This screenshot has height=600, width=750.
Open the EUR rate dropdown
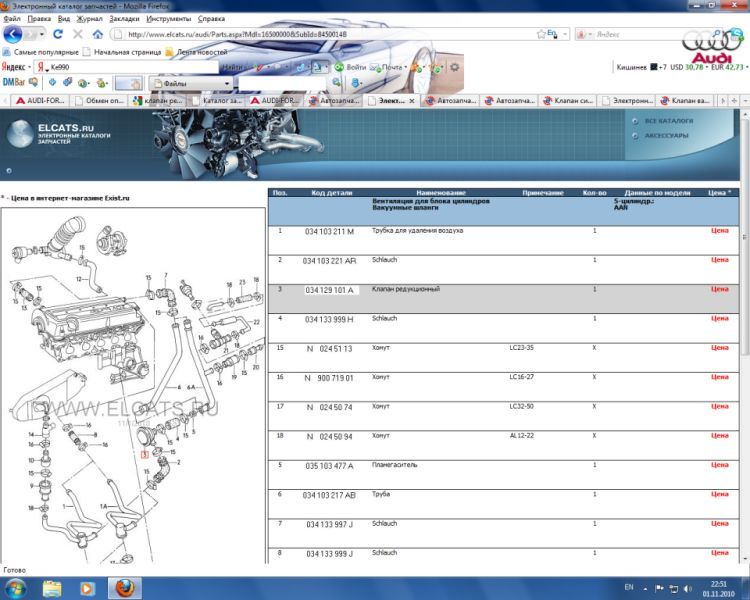tap(747, 67)
